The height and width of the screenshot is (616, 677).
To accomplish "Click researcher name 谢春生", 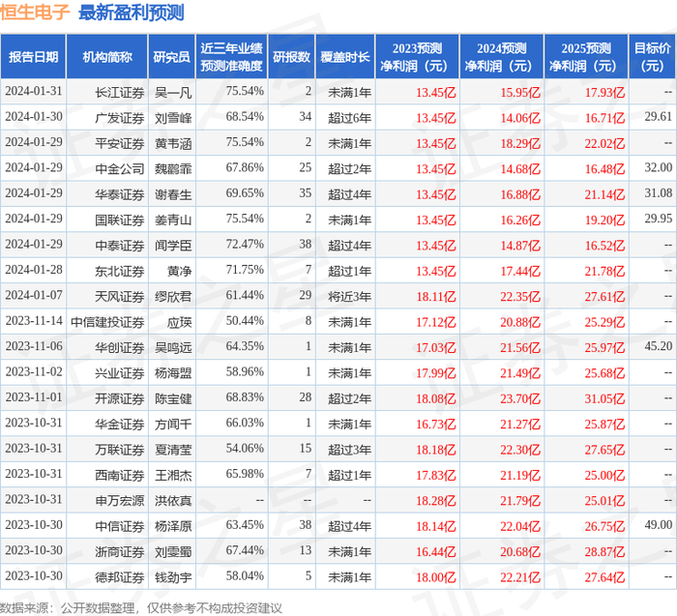I will 173,194.
